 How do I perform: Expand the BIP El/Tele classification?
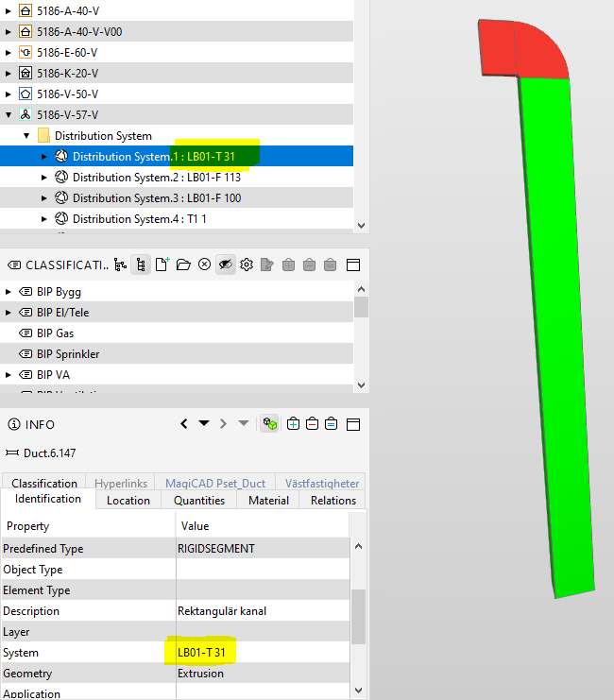[x=9, y=313]
